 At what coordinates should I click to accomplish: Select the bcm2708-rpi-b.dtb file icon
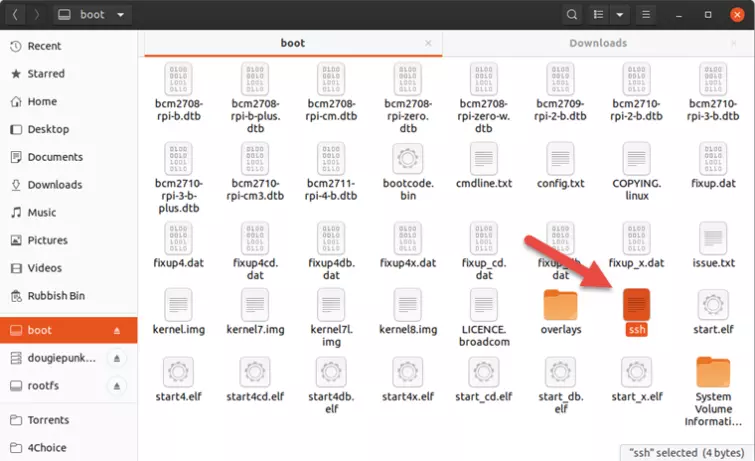(x=179, y=79)
